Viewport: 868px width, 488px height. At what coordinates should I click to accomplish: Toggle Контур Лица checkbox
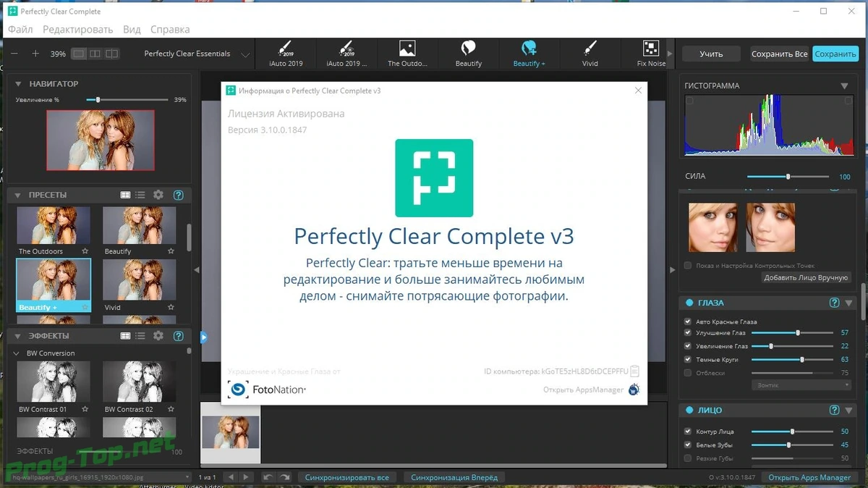click(688, 432)
